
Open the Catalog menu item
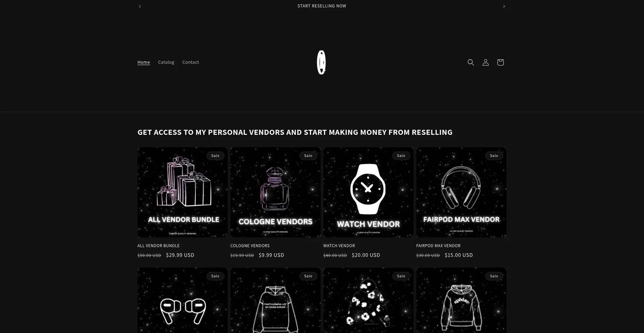pos(166,62)
